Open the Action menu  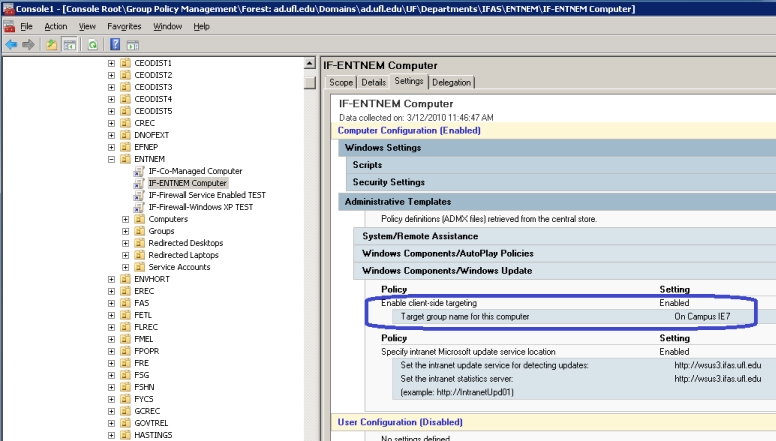pos(56,26)
